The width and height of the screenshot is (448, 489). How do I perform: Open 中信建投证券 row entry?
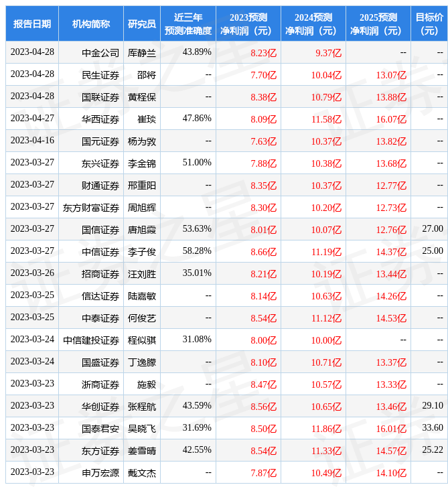click(x=91, y=340)
